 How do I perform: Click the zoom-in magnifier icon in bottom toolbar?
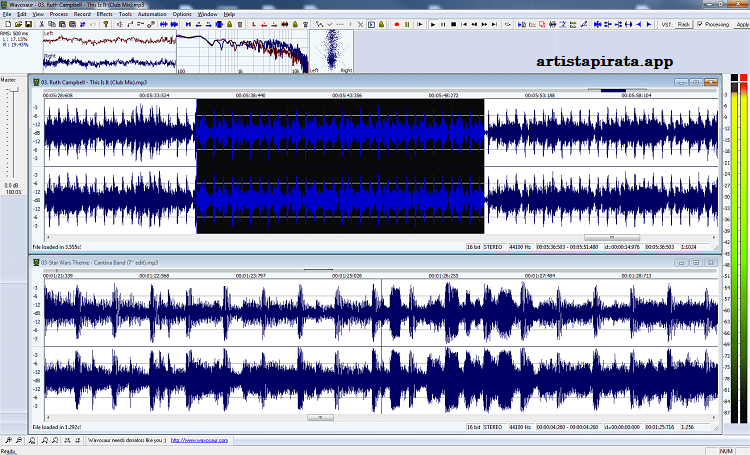[x=9, y=440]
